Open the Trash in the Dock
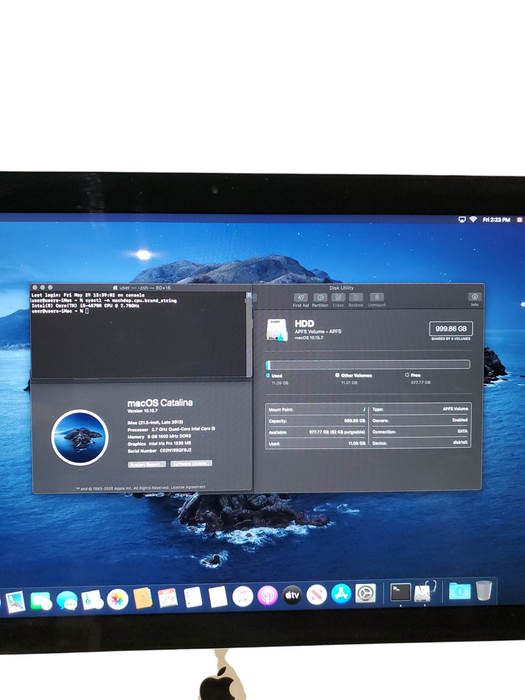 [x=484, y=590]
